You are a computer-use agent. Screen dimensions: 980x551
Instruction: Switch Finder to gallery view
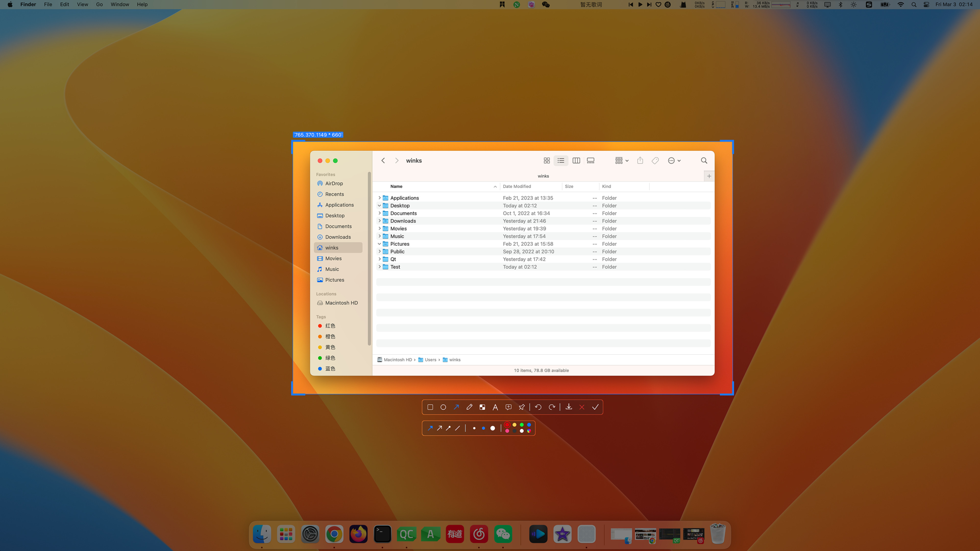(x=591, y=160)
